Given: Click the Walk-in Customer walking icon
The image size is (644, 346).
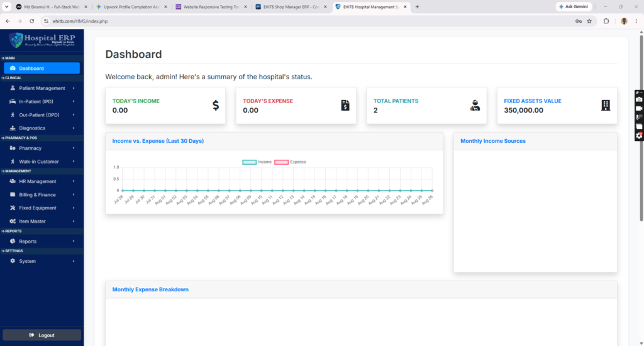Looking at the screenshot, I should click(13, 162).
